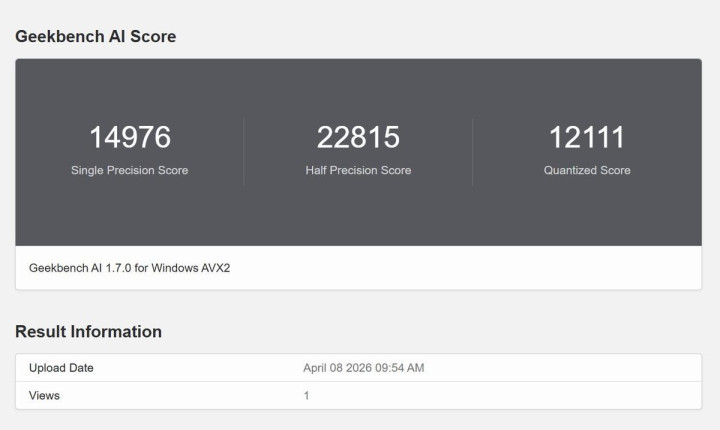Click the divider between single and half precision scores
This screenshot has height=430, width=720.
point(244,152)
